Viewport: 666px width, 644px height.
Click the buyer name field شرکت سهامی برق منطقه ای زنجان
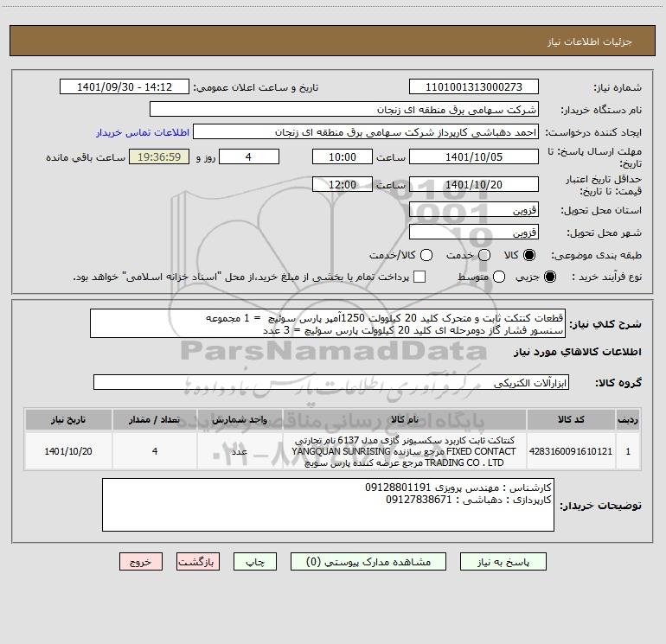click(344, 110)
